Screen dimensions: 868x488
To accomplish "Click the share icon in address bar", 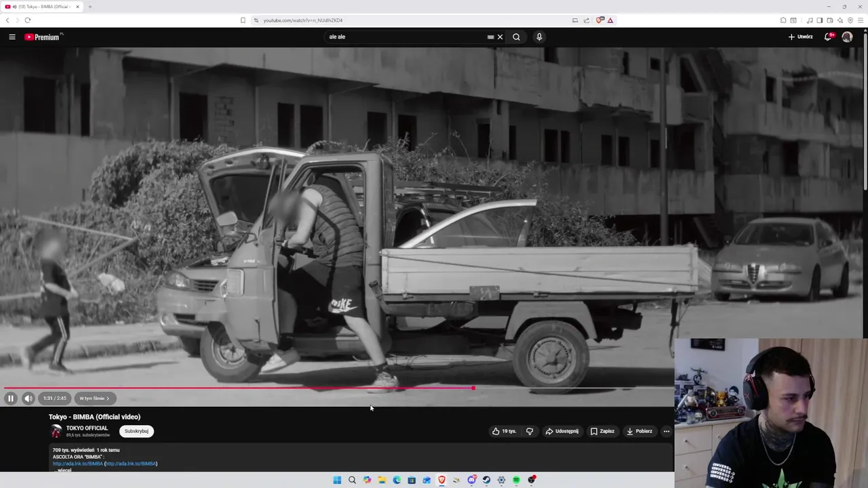I will tap(587, 20).
